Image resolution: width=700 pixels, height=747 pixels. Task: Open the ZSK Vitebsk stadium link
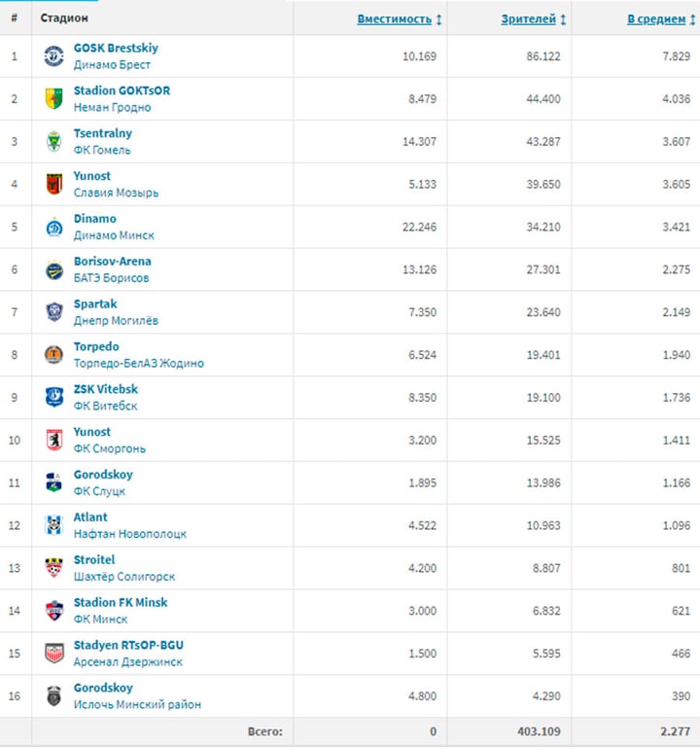[x=105, y=389]
